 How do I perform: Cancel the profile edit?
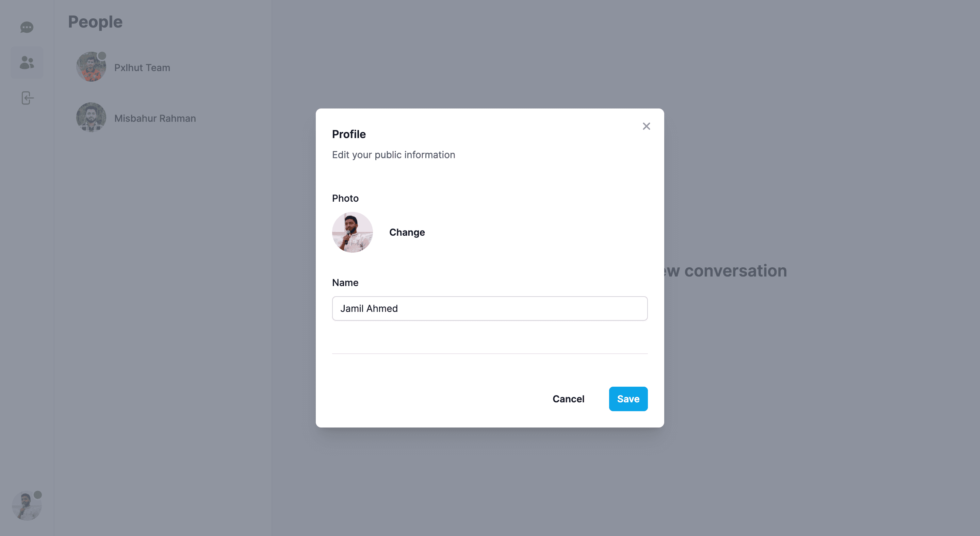(568, 399)
